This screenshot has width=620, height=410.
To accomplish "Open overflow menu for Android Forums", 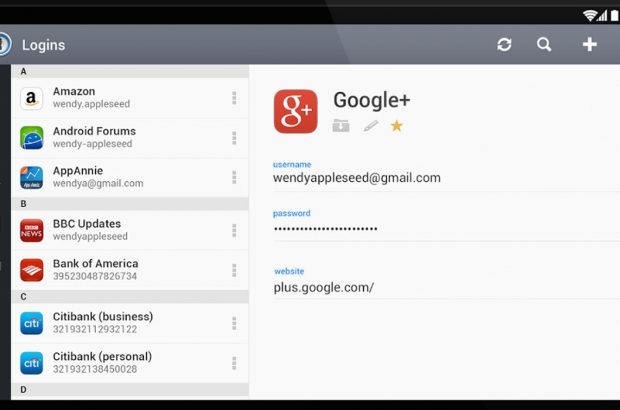I will (x=234, y=138).
